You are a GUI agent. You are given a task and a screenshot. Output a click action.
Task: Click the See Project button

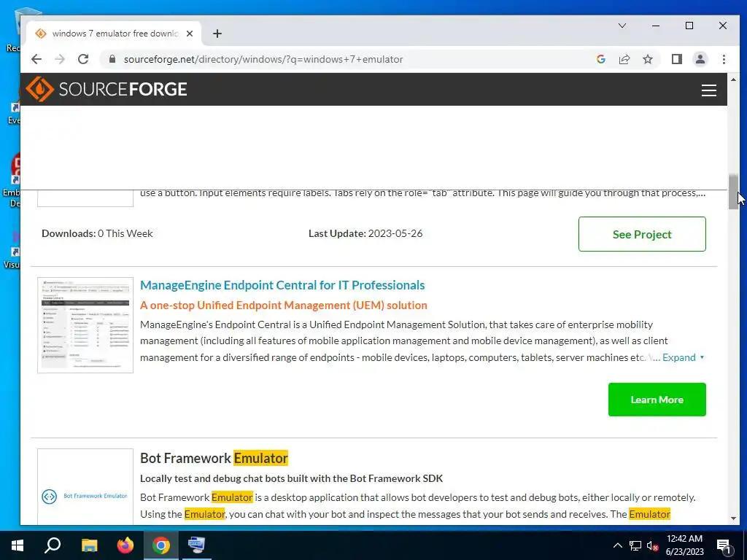coord(642,234)
